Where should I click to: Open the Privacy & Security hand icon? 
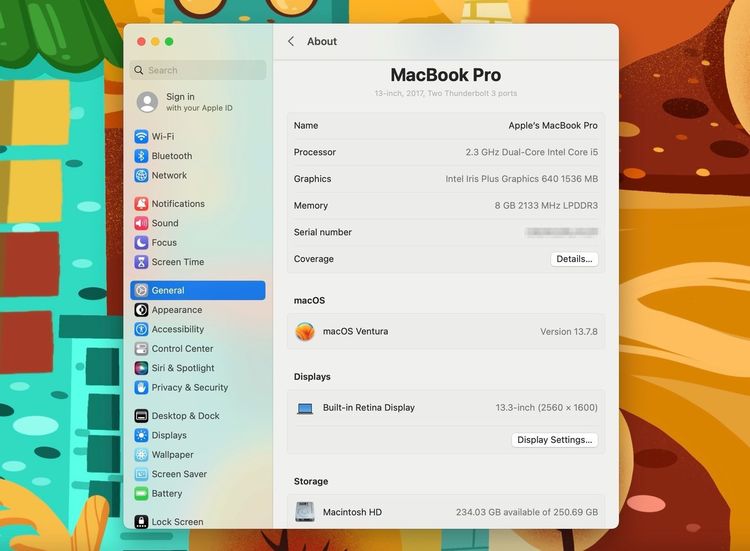(x=141, y=387)
